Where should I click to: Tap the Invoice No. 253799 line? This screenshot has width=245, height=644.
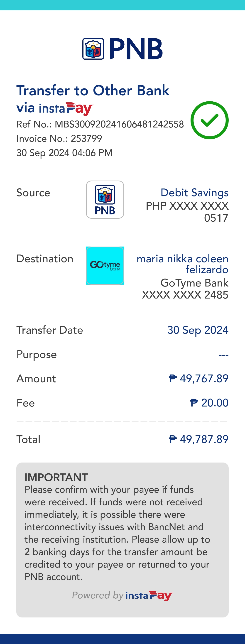[x=59, y=139]
